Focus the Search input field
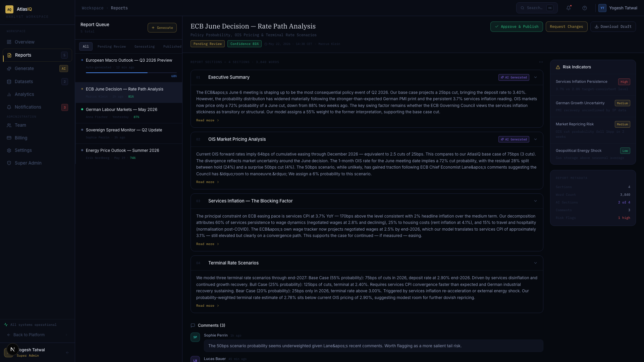 (537, 8)
